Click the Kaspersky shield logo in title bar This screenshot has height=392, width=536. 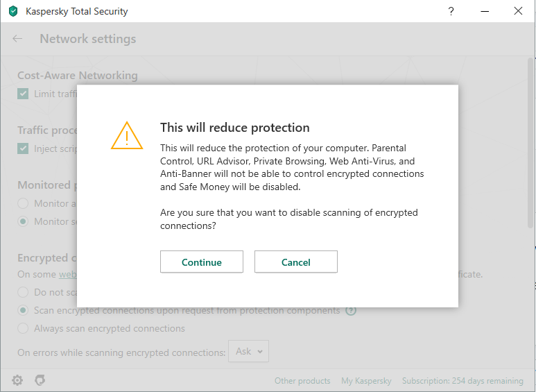(13, 11)
